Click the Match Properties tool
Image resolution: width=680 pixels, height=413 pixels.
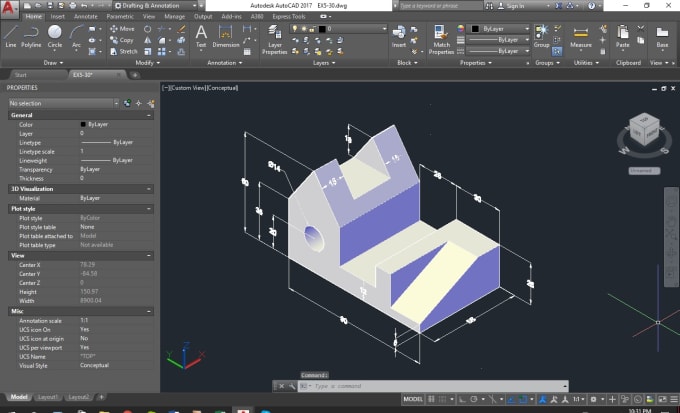pos(442,38)
